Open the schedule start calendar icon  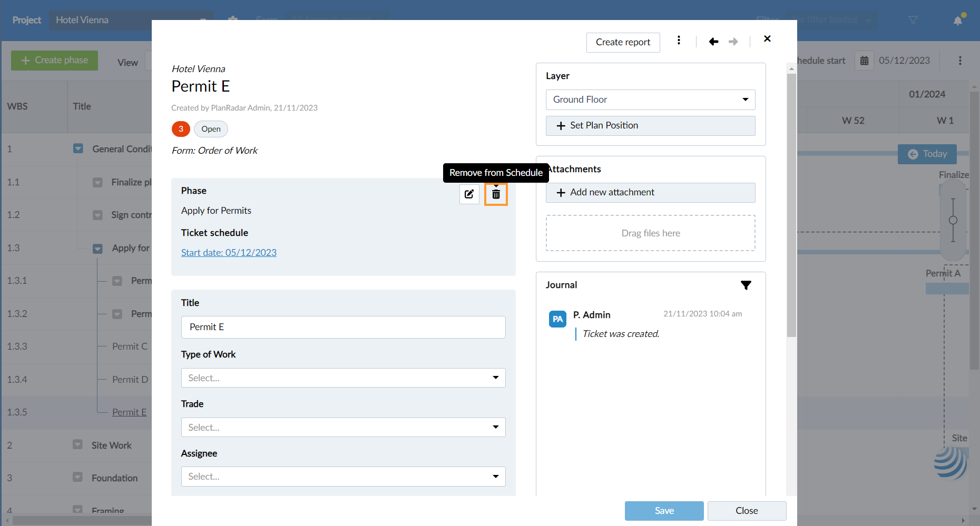(x=864, y=61)
